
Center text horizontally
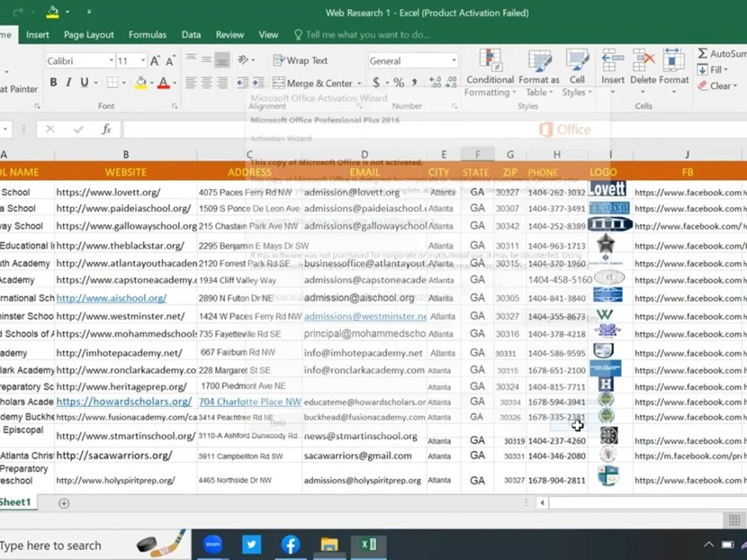(206, 83)
